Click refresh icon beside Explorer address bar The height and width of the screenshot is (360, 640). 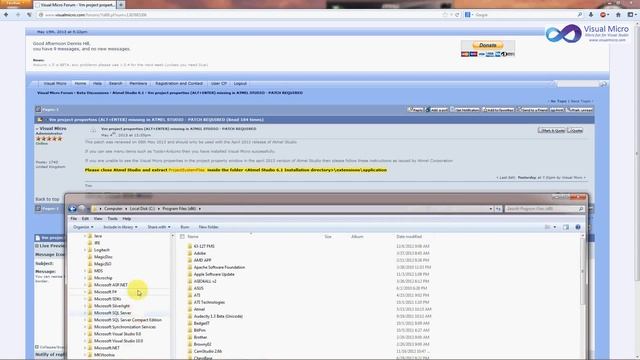coord(498,209)
